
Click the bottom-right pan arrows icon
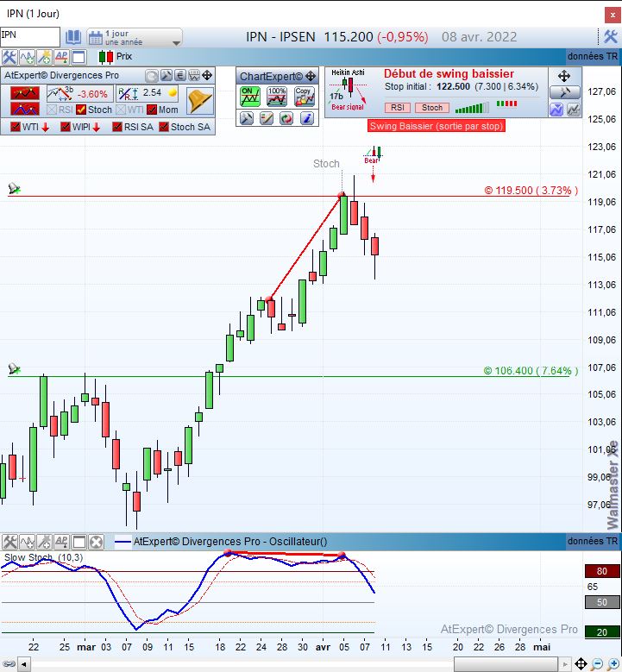[581, 664]
